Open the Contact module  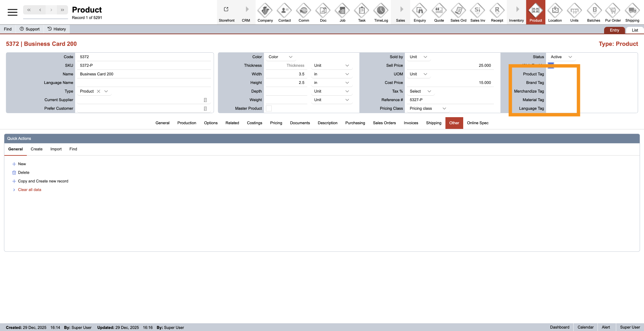[x=284, y=11]
